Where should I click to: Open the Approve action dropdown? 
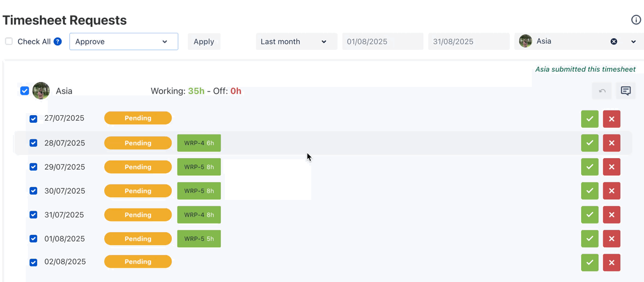pyautogui.click(x=123, y=41)
